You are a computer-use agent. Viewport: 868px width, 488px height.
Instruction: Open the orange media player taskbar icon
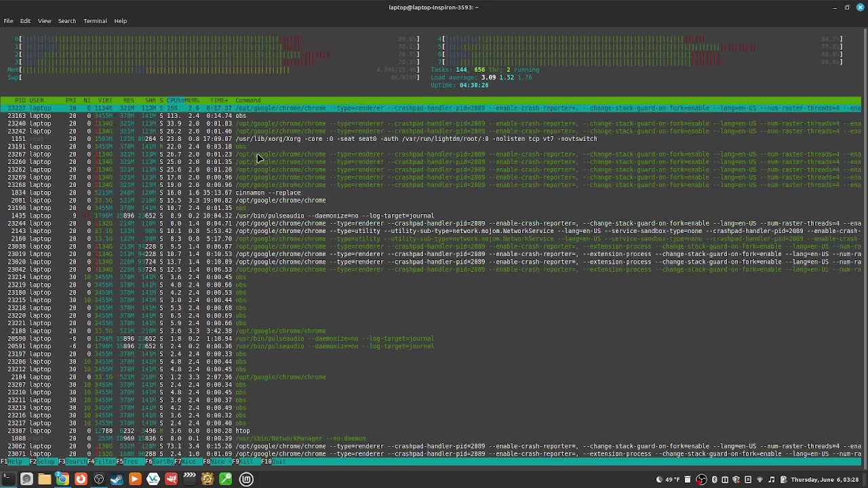135,479
